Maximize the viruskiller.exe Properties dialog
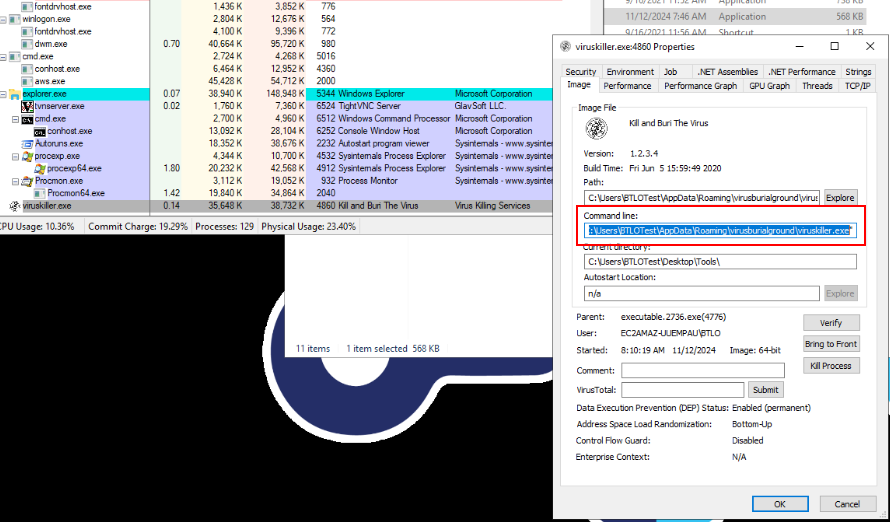The height and width of the screenshot is (522, 890). coord(834,47)
